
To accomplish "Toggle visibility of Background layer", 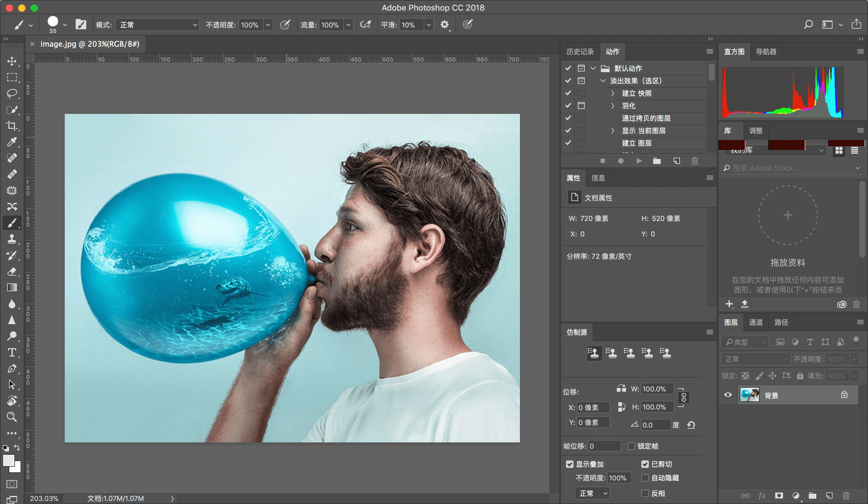I will coord(728,395).
